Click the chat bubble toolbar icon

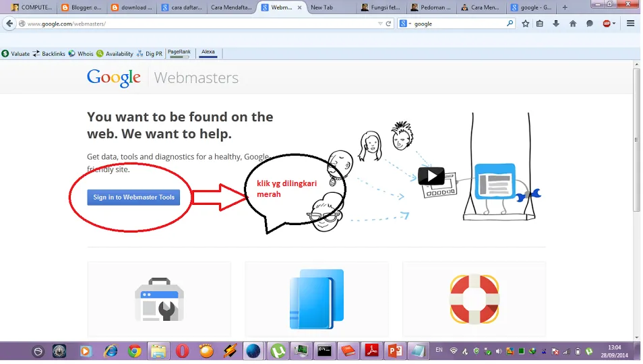590,24
